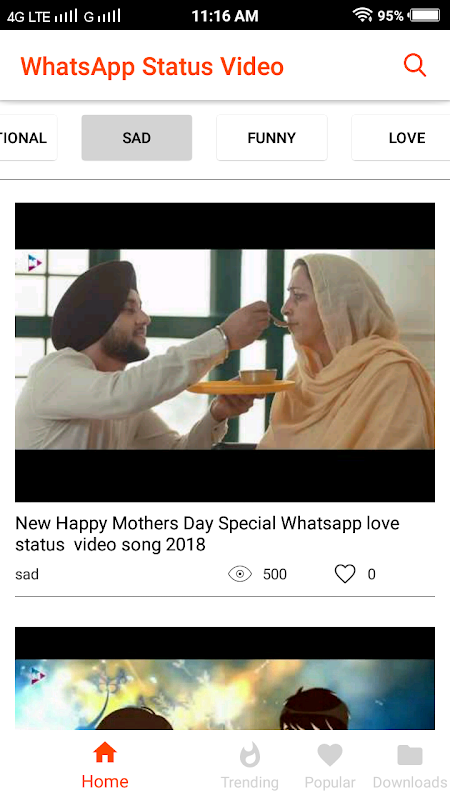Open the Mothers Day video thumbnail

[225, 352]
